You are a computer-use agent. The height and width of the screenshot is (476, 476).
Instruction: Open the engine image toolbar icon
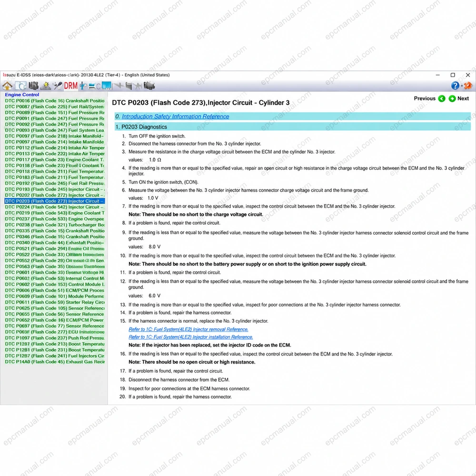(33, 86)
